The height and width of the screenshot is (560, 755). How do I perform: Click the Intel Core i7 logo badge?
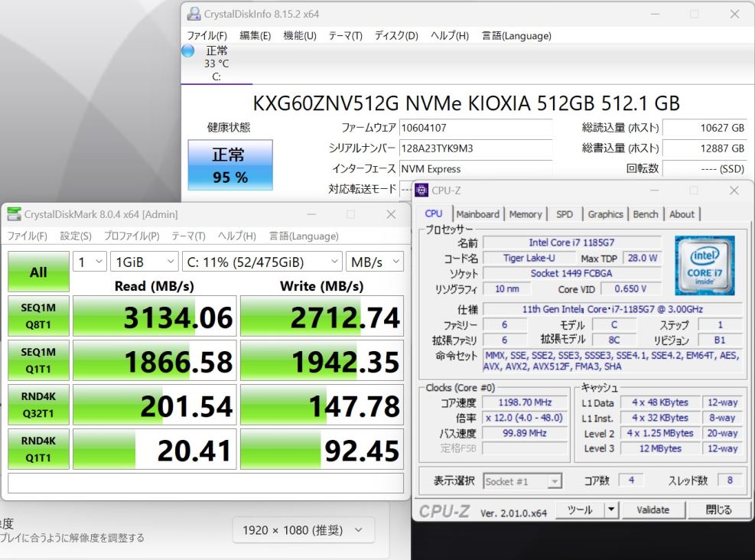[705, 265]
